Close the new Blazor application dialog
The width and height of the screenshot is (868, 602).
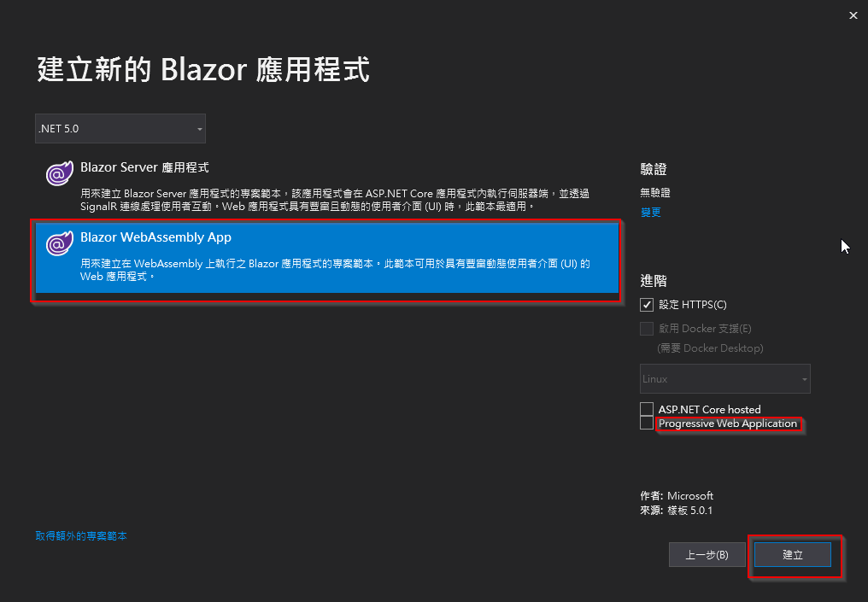click(853, 15)
